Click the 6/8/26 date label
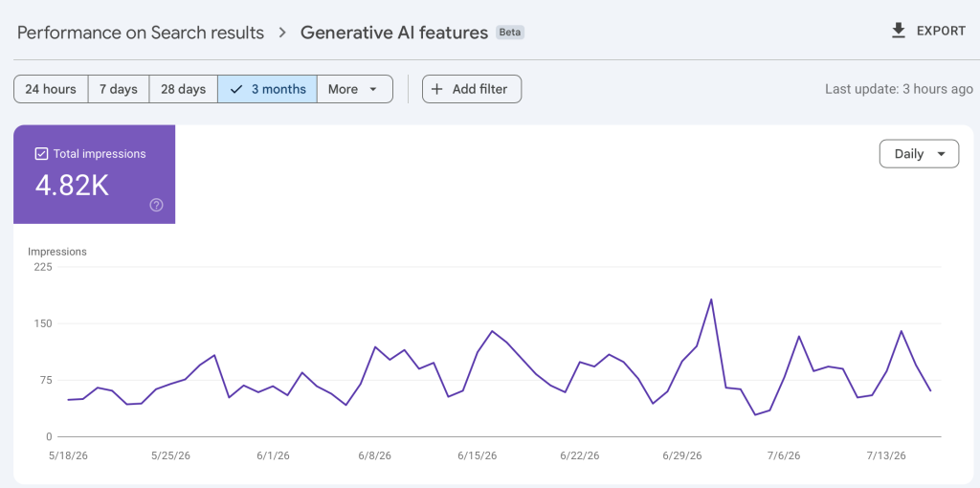The width and height of the screenshot is (980, 488). click(x=374, y=455)
